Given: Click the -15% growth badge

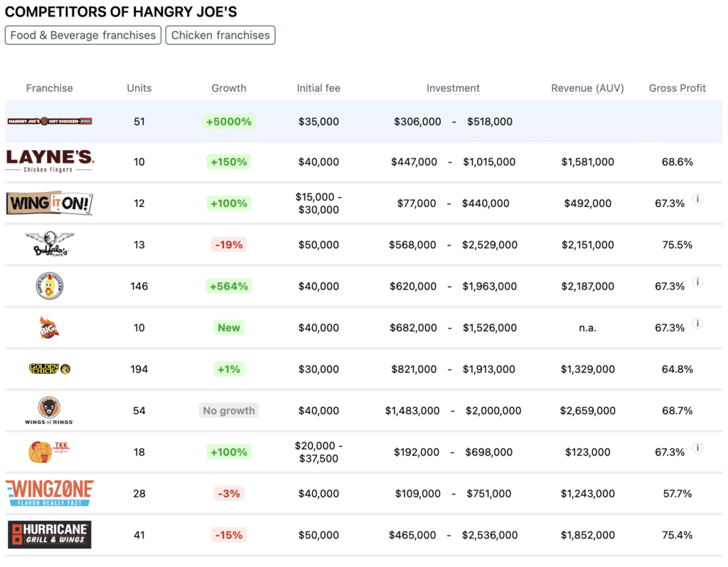Looking at the screenshot, I should coord(229,535).
